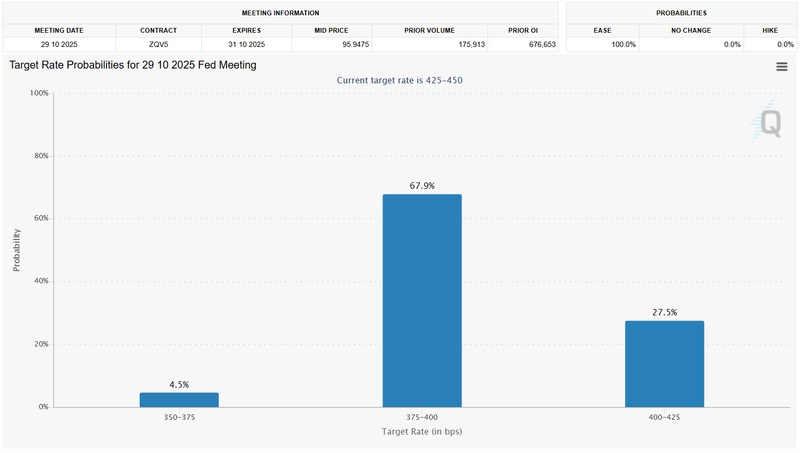This screenshot has height=453, width=800.
Task: Click the 'Current target rate is 425-450' subtitle
Action: coord(399,80)
